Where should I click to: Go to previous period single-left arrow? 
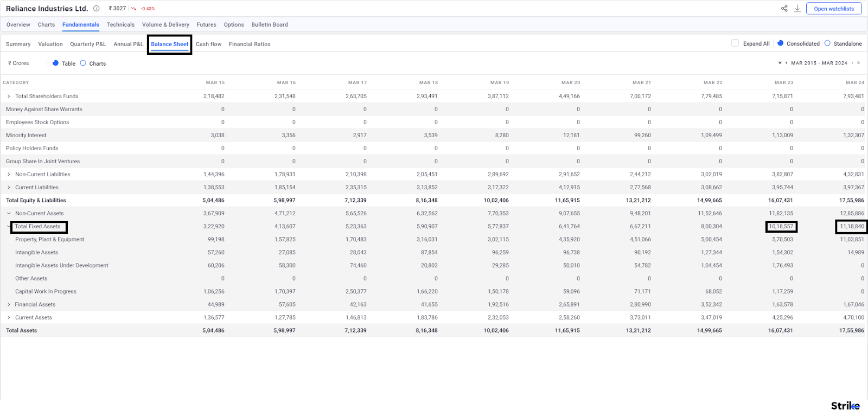tap(786, 63)
